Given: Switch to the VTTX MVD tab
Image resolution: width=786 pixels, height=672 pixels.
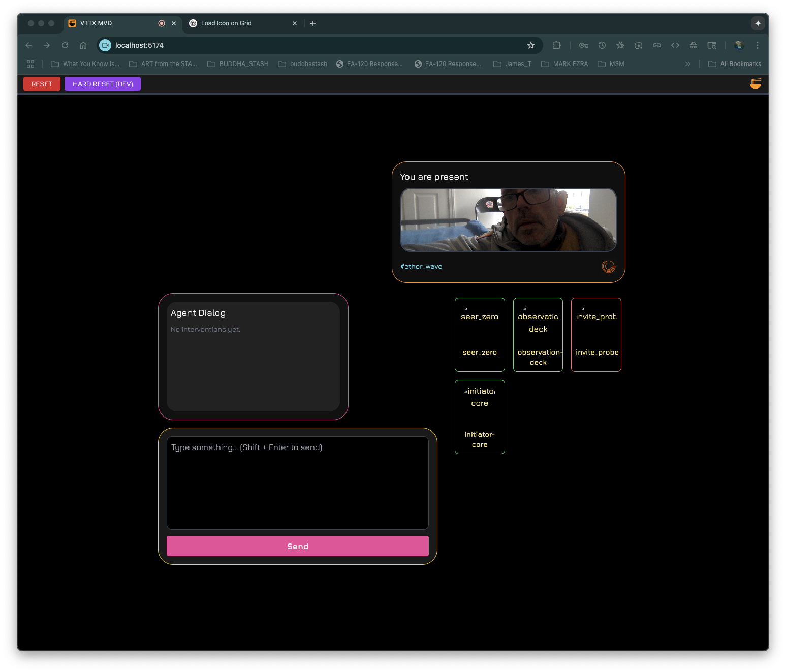Looking at the screenshot, I should point(122,23).
